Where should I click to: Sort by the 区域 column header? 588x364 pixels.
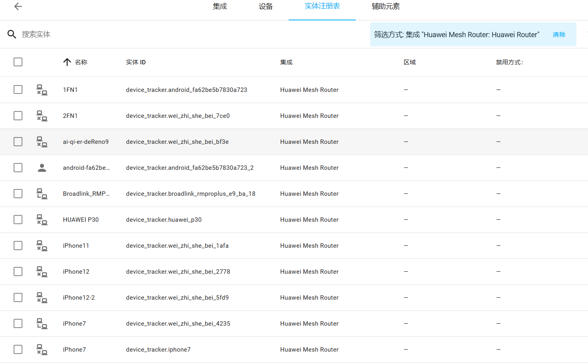(x=410, y=62)
